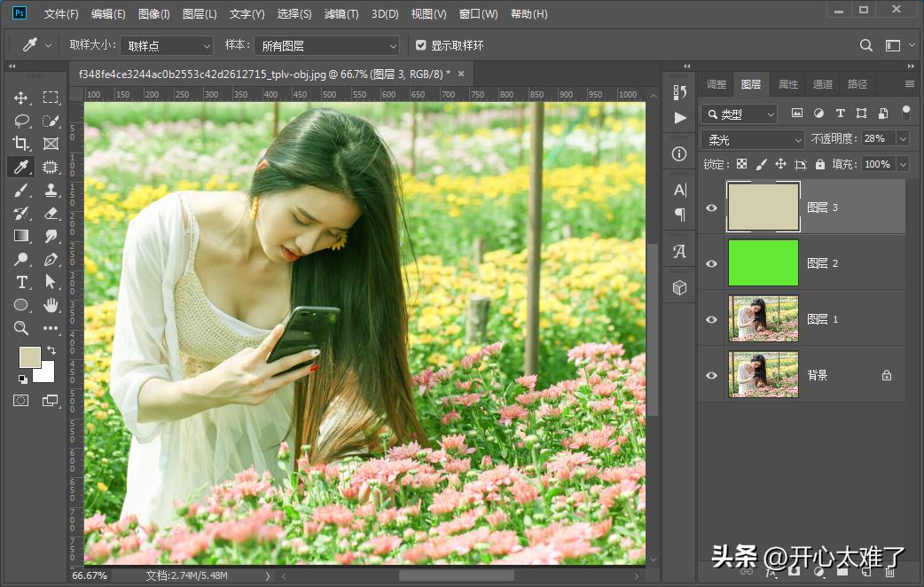924x587 pixels.
Task: Open the 不透明度 opacity dropdown arrow
Action: [904, 139]
